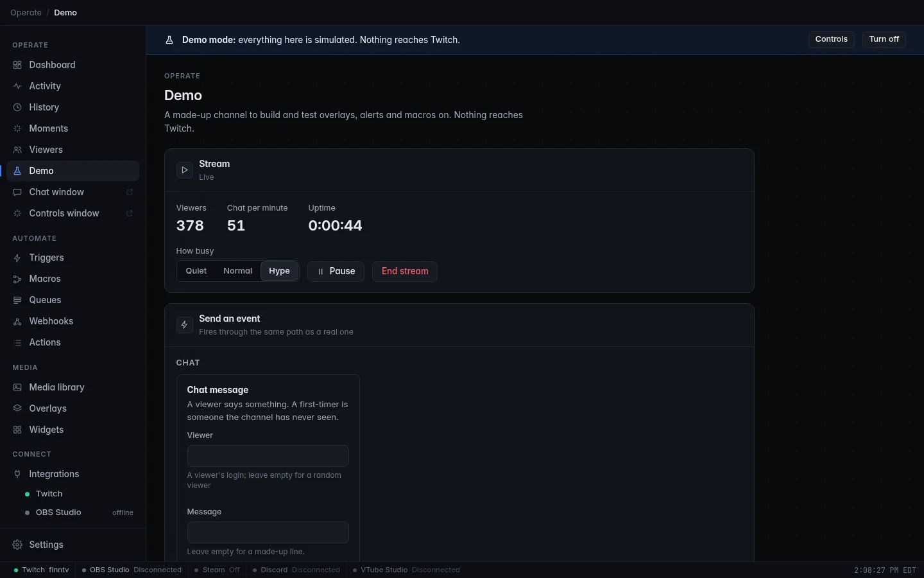Open the Controls window menu item
Screen dimensions: 924x578
coord(73,213)
